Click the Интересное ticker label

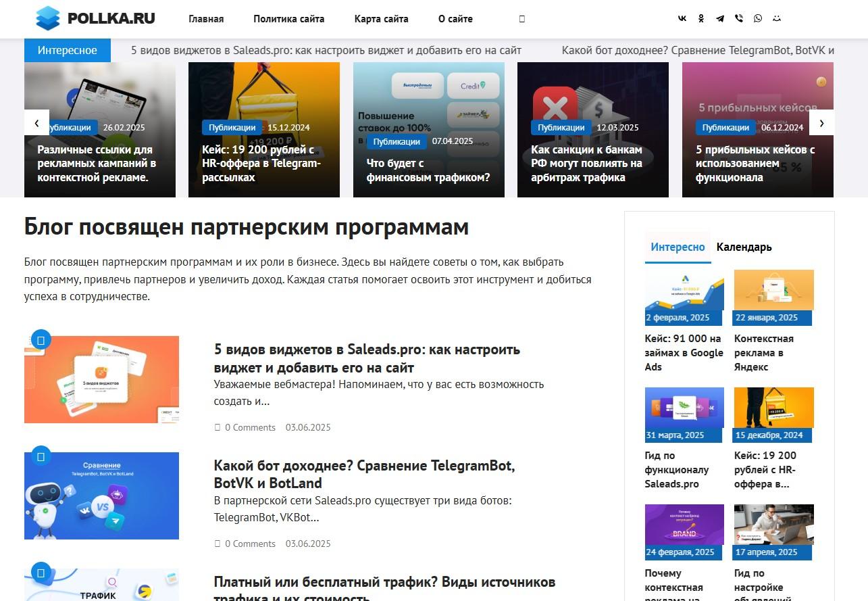click(x=68, y=50)
